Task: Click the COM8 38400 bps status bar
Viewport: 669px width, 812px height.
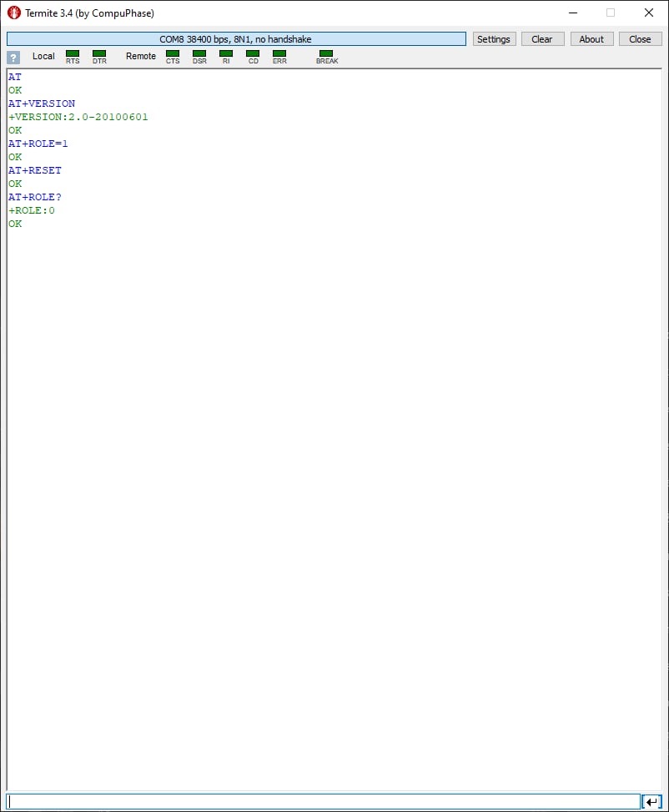Action: [x=236, y=39]
